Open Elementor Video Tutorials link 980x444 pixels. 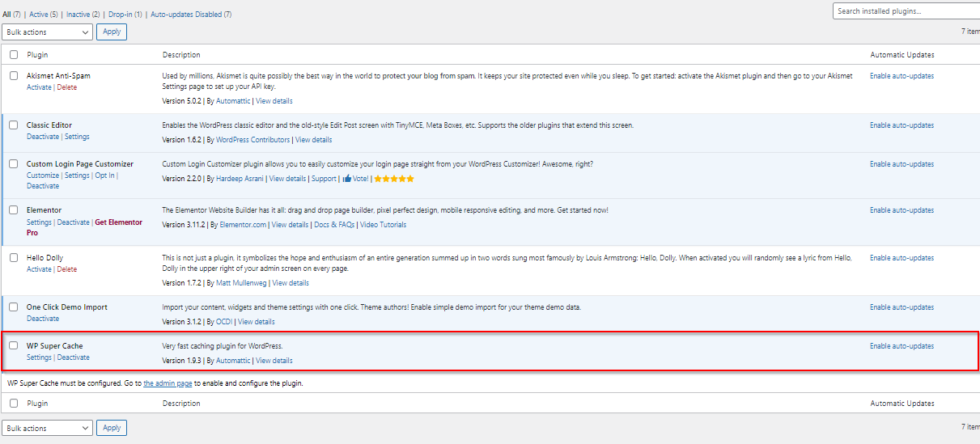point(383,225)
